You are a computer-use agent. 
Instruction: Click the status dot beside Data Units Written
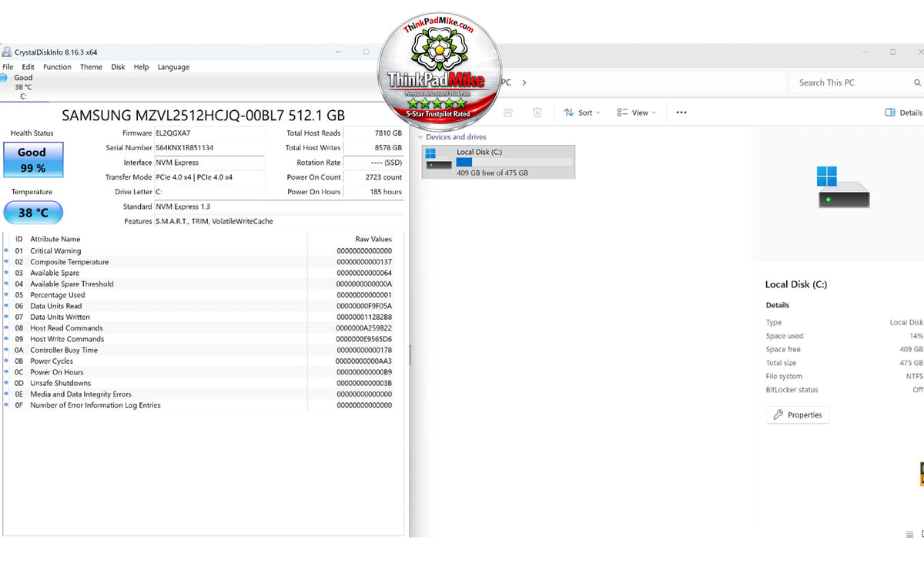pyautogui.click(x=7, y=317)
